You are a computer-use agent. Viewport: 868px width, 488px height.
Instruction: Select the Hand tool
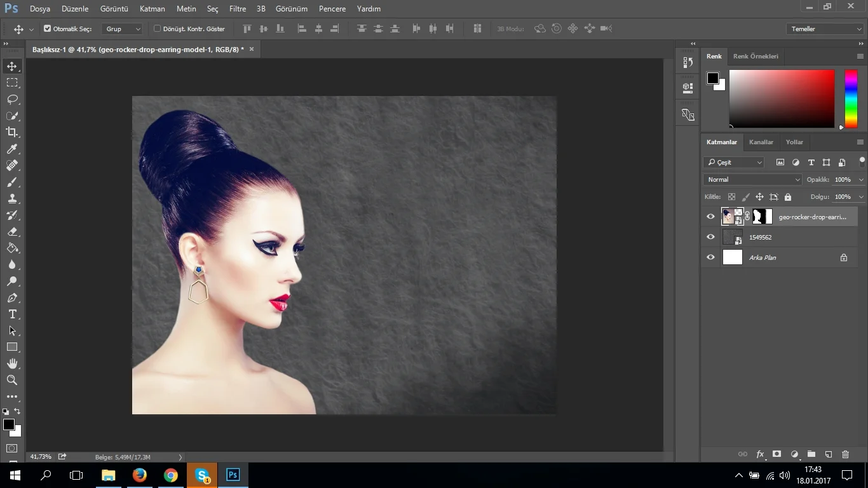(12, 363)
